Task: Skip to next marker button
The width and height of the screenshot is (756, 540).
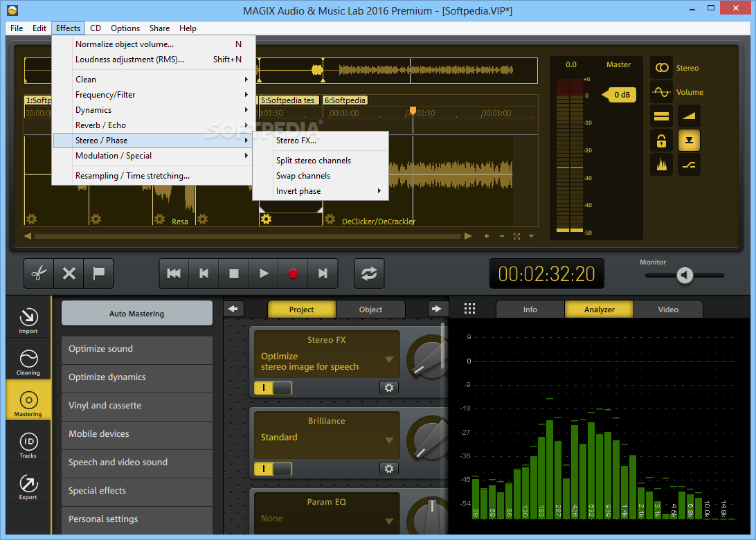Action: (x=323, y=273)
